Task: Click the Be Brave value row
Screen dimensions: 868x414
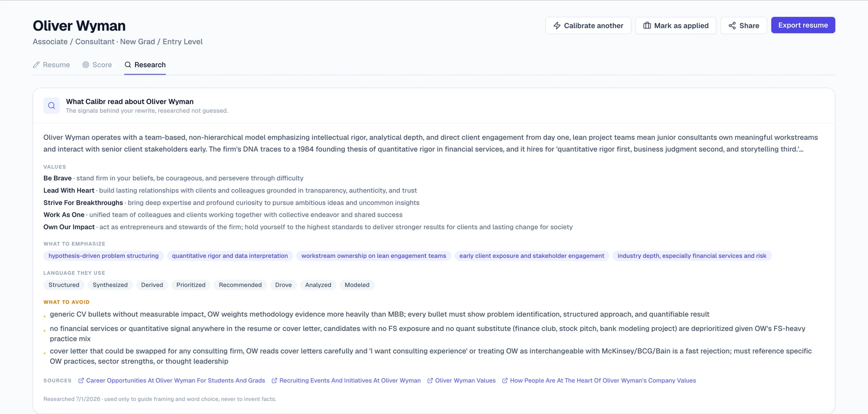Action: point(174,178)
